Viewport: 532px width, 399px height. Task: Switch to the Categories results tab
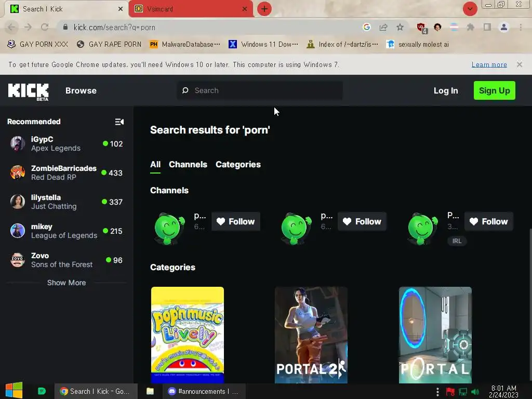coord(238,165)
